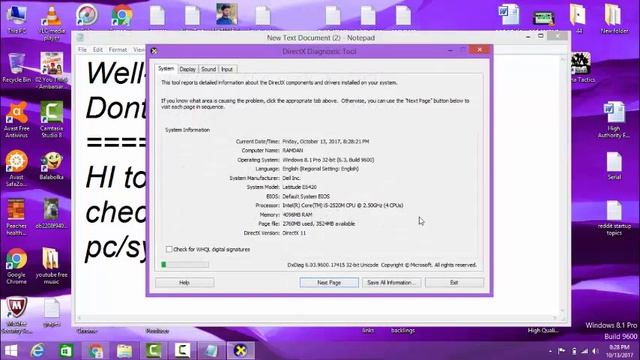640x360 pixels.
Task: Open the New folder desktop icon
Action: pos(614,19)
